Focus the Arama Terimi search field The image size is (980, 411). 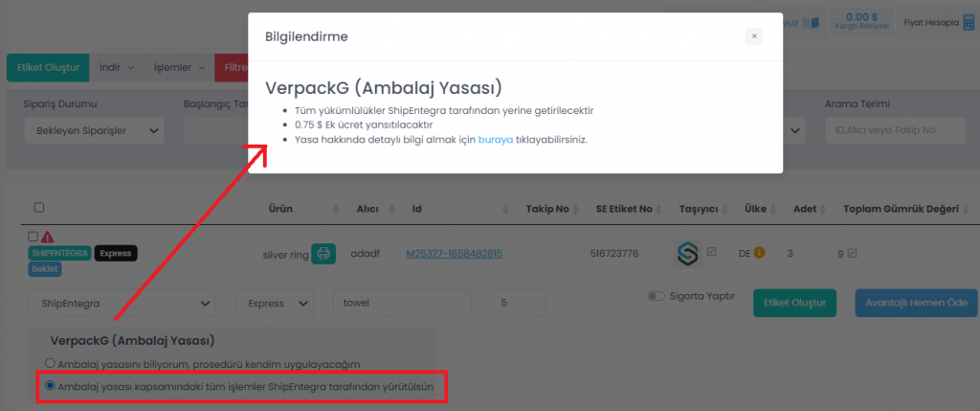[x=893, y=130]
